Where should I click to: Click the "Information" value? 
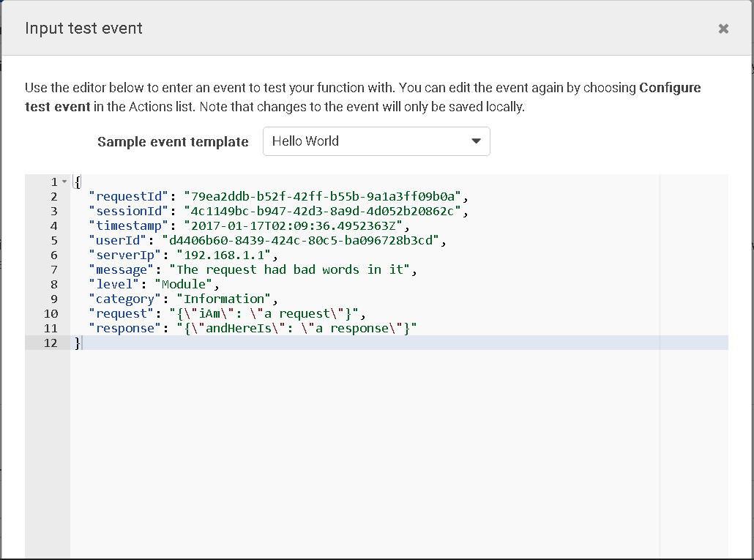tap(224, 299)
